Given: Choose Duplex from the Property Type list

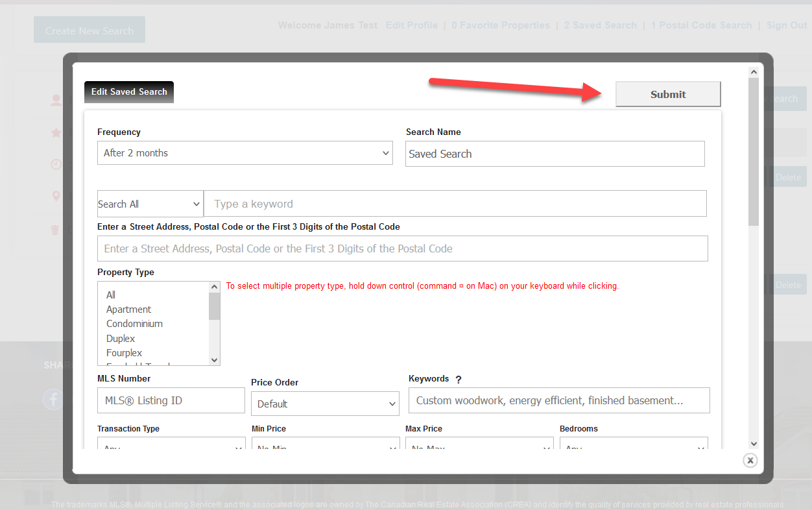Looking at the screenshot, I should (121, 339).
